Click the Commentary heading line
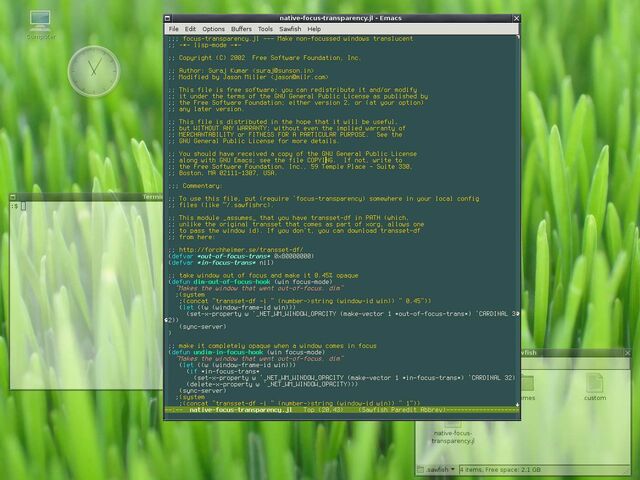This screenshot has width=640, height=480. coord(196,186)
